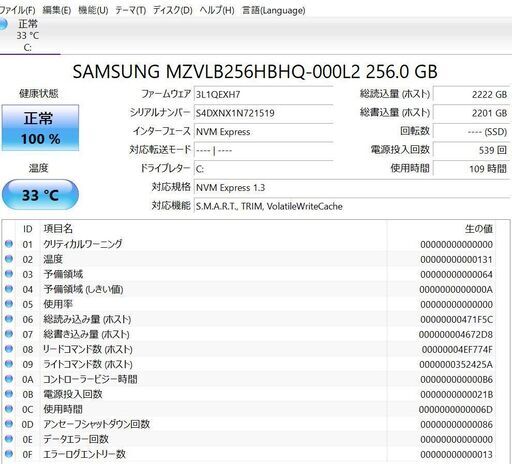This screenshot has width=512, height=464.
Task: Open the 編集(E) menu
Action: [57, 10]
